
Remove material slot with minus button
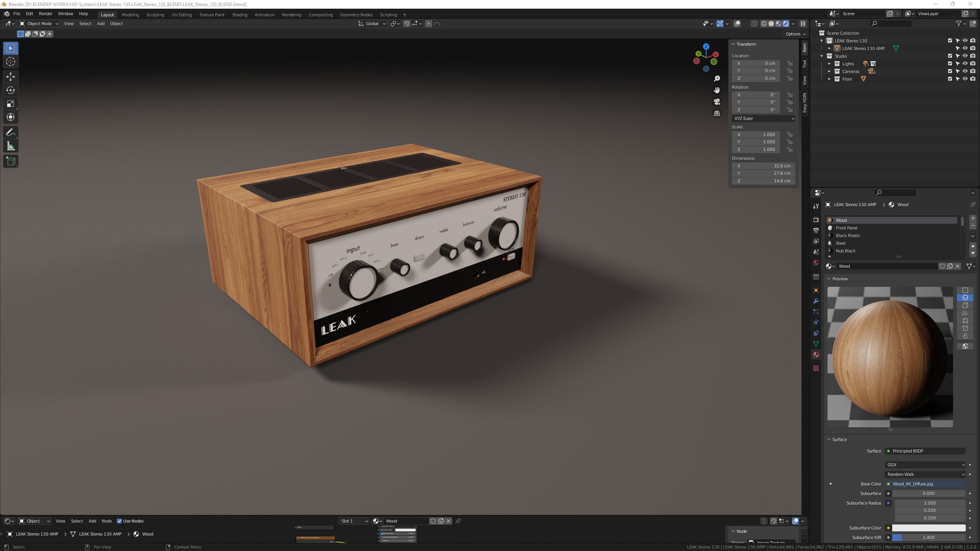point(973,226)
